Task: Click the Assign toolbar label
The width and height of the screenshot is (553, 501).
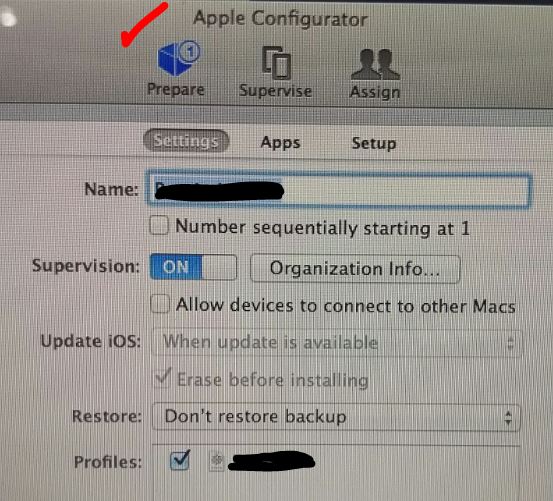Action: click(375, 92)
